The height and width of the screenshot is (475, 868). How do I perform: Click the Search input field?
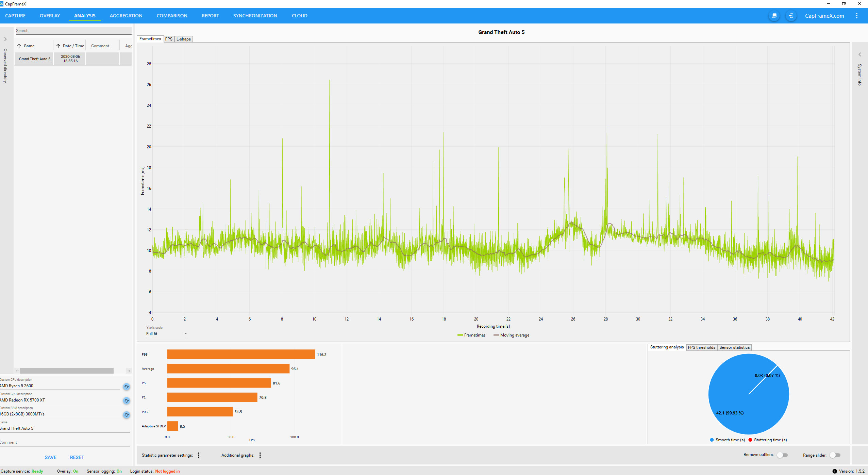click(x=73, y=31)
